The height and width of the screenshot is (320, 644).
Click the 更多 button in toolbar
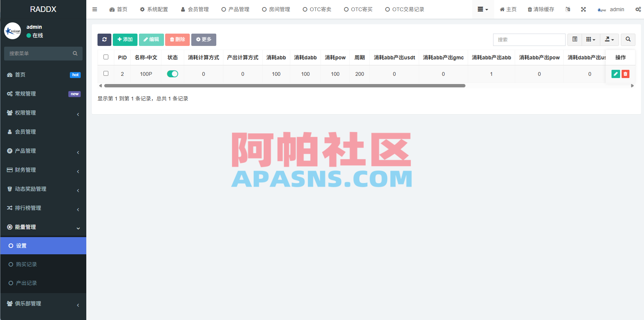click(204, 40)
